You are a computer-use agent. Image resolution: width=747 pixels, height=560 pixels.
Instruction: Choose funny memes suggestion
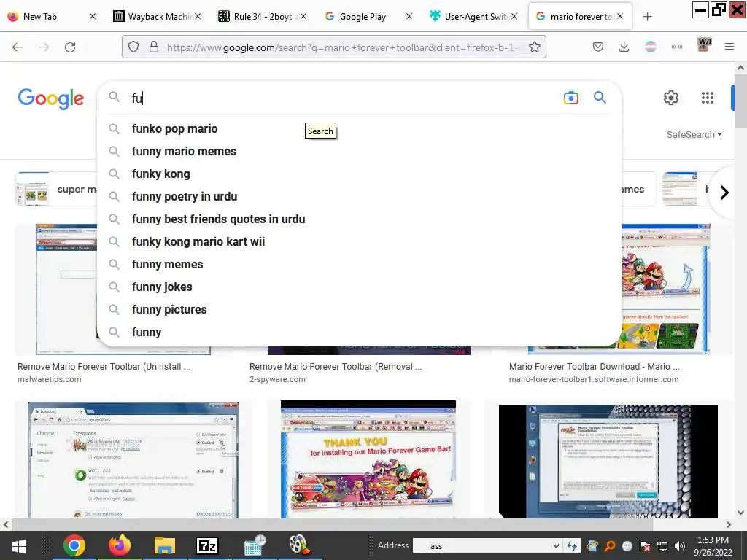pos(359,264)
